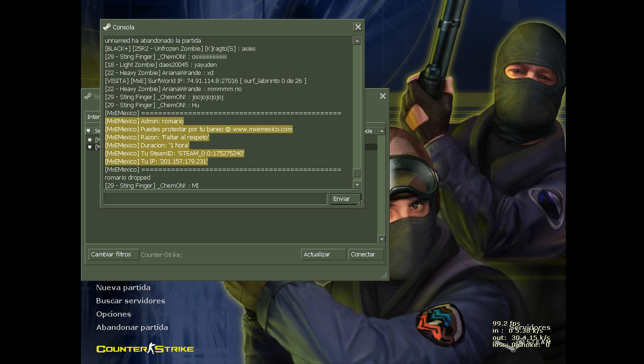This screenshot has width=644, height=364.
Task: Click the 'Counter-Strike;' filter text in server browser
Action: point(161,255)
